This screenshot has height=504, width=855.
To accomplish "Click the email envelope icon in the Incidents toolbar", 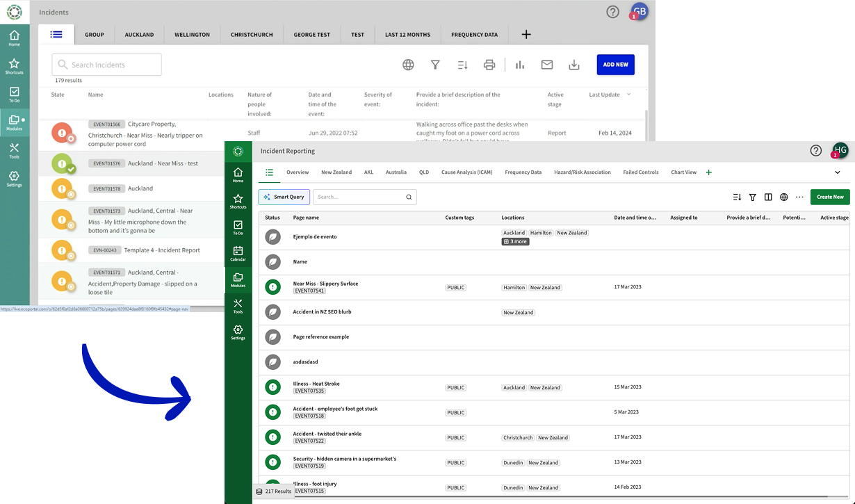I will click(x=547, y=65).
